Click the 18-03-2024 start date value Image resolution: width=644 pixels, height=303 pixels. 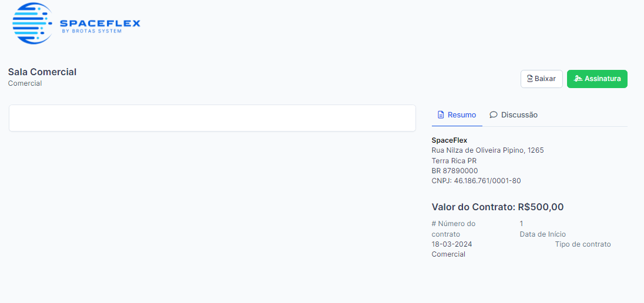451,244
